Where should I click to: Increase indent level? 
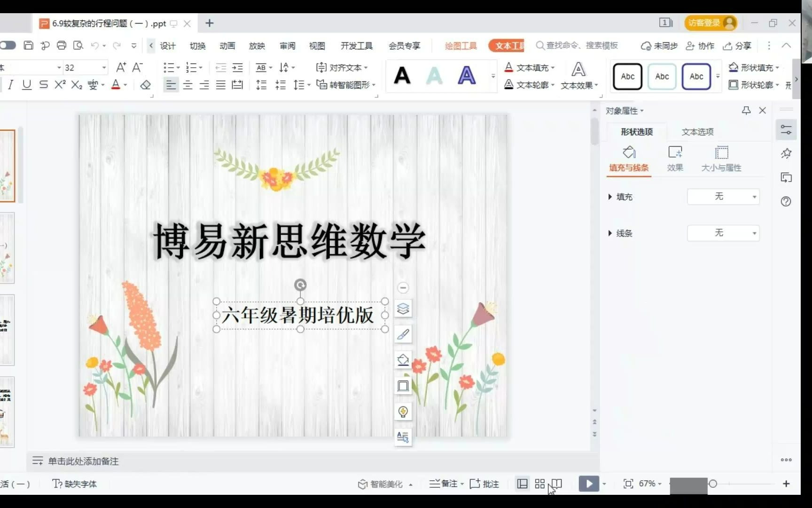[x=238, y=68]
